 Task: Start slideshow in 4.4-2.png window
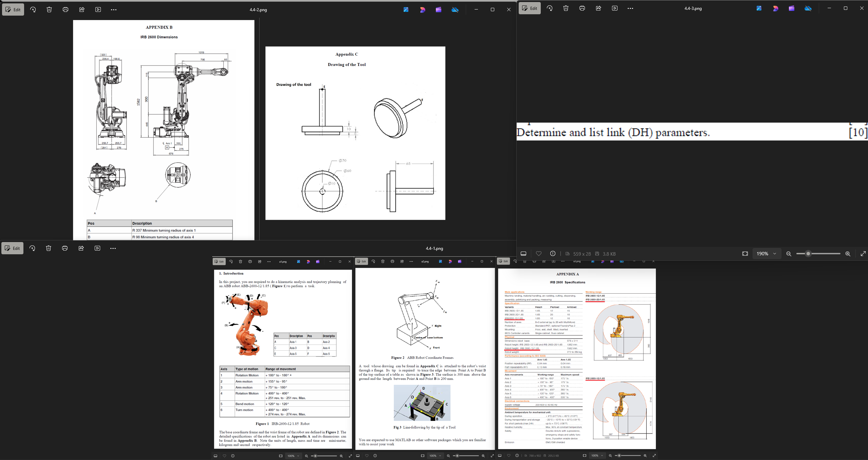click(98, 10)
